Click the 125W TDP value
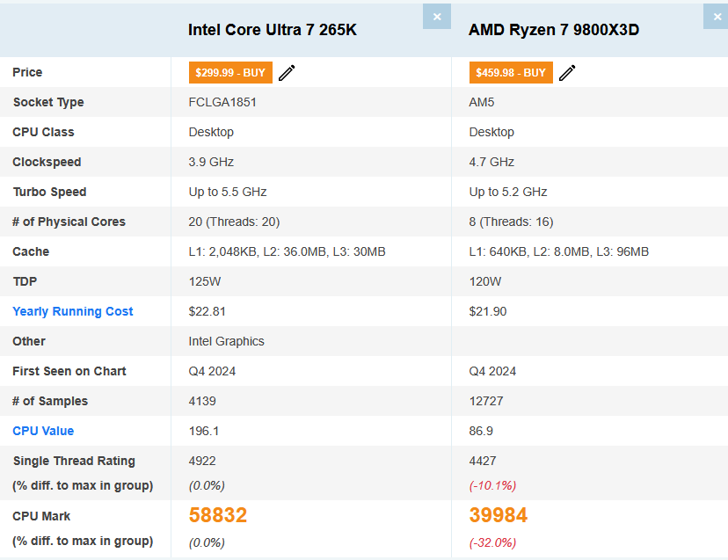Screen dimensions: 728x560 click(205, 281)
